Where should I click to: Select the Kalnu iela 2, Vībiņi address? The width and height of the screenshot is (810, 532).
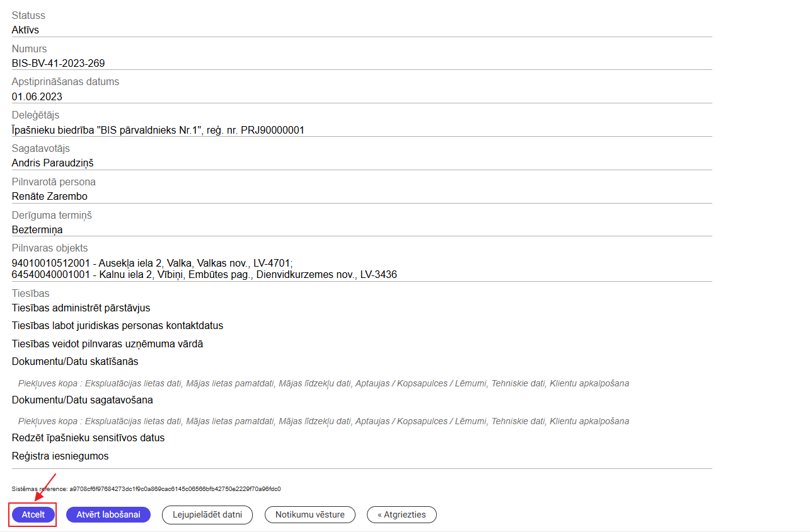(x=204, y=274)
